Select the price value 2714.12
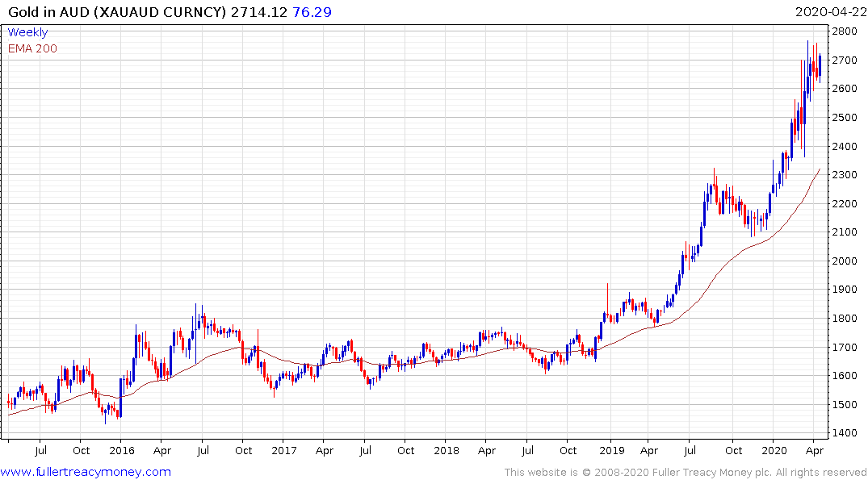Image resolution: width=868 pixels, height=484 pixels. click(259, 12)
